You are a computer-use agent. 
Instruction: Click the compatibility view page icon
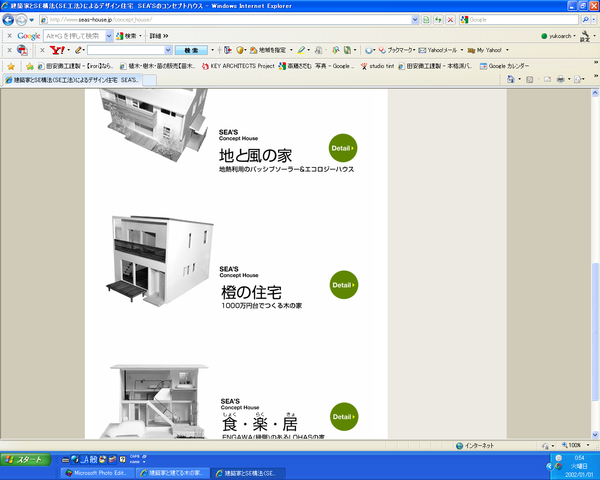click(x=426, y=20)
